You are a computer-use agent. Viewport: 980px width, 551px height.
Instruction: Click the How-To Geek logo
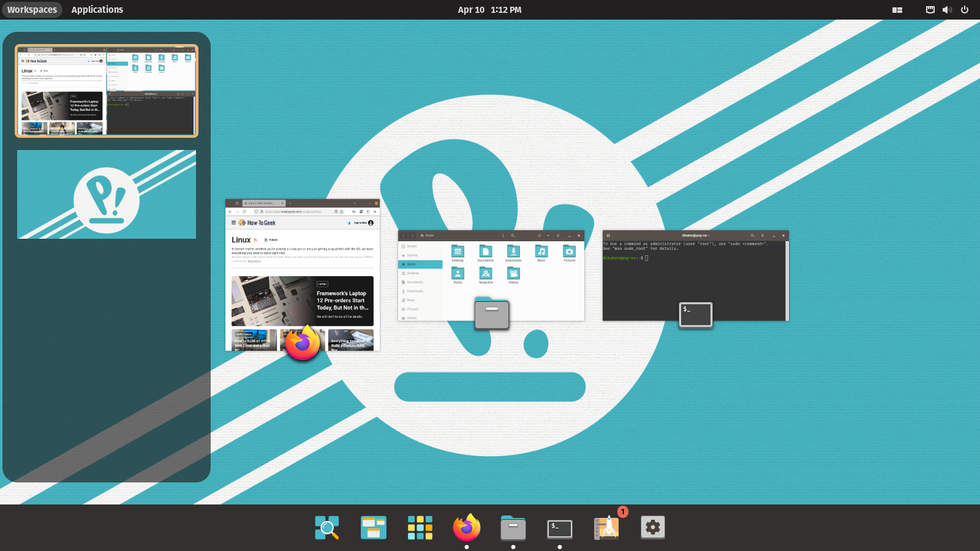click(x=257, y=223)
